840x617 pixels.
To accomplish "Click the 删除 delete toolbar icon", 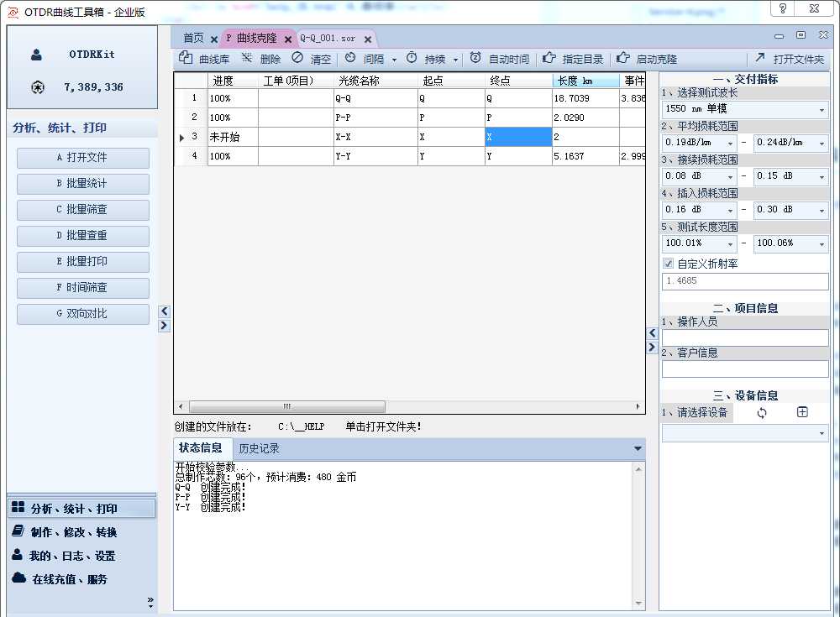I will pyautogui.click(x=247, y=59).
